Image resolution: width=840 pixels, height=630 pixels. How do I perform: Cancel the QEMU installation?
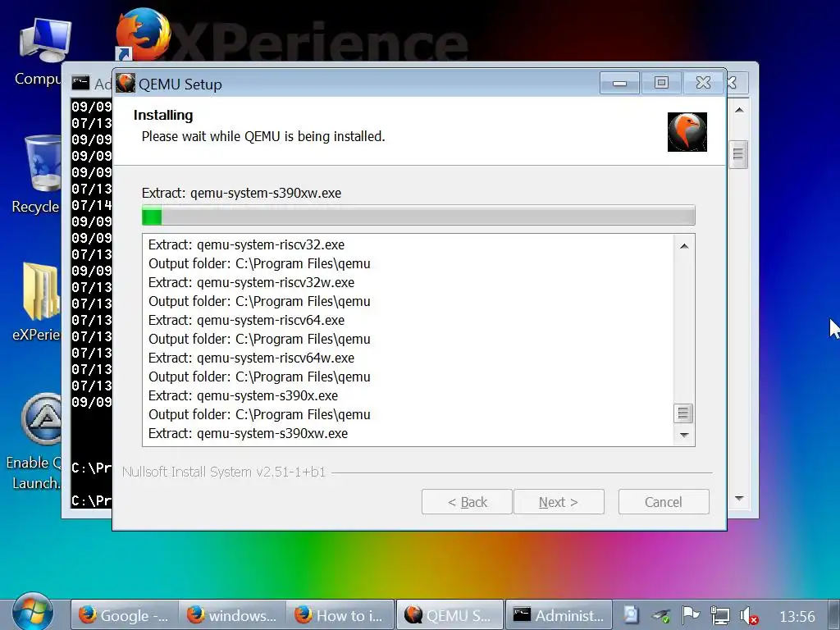[663, 502]
